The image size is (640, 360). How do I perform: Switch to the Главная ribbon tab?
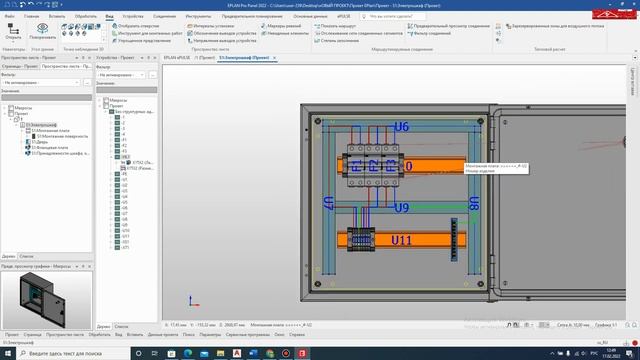[x=31, y=16]
